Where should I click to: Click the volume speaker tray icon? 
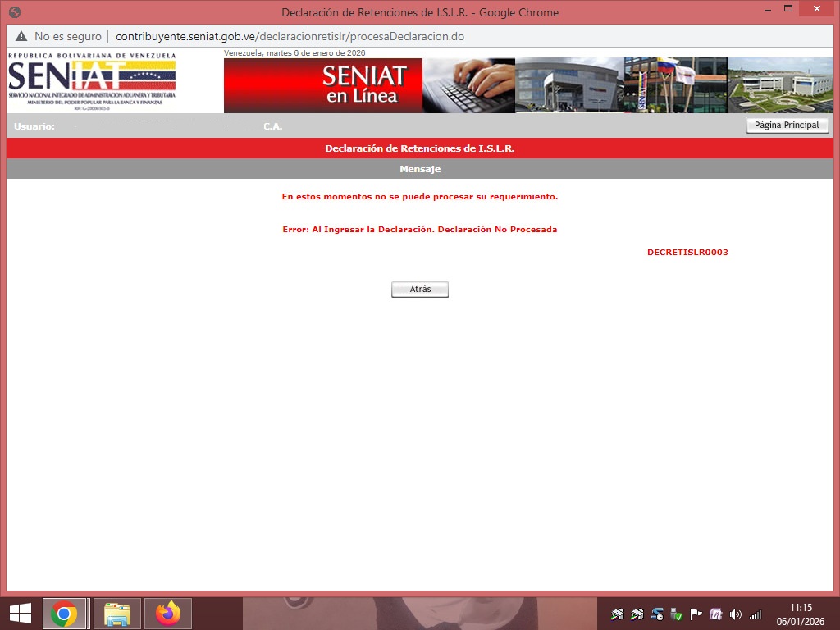pos(736,614)
